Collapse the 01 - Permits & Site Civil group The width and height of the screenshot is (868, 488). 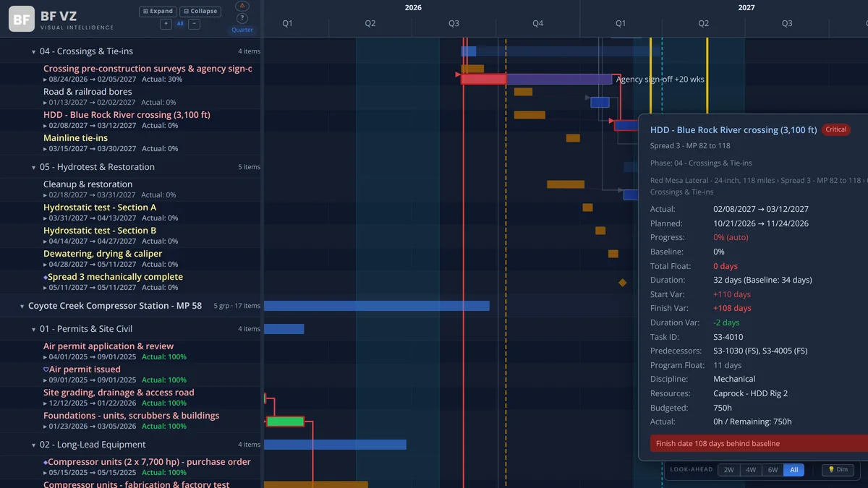point(33,330)
